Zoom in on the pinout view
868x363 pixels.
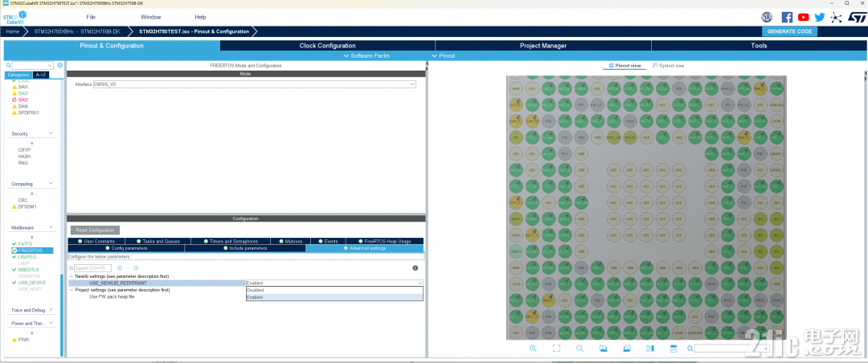(533, 348)
